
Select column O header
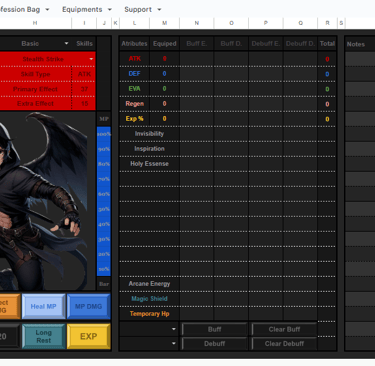coord(231,23)
